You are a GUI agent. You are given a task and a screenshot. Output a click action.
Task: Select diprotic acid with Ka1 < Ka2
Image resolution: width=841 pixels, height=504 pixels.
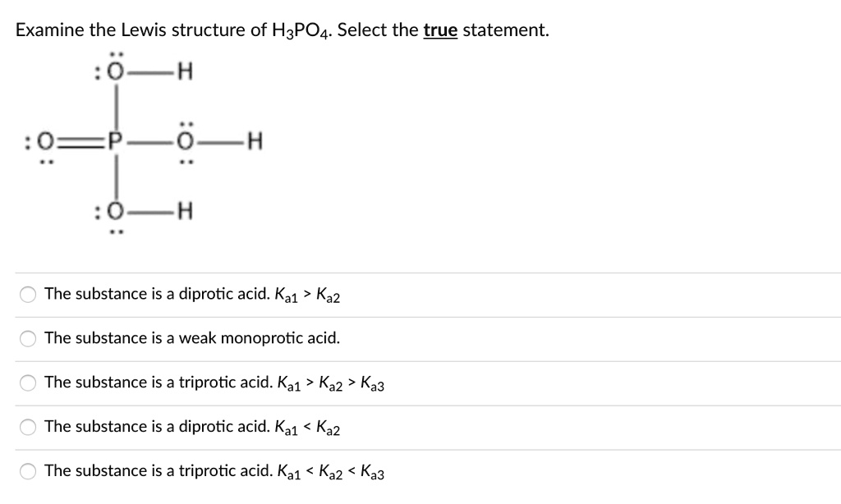pyautogui.click(x=27, y=426)
